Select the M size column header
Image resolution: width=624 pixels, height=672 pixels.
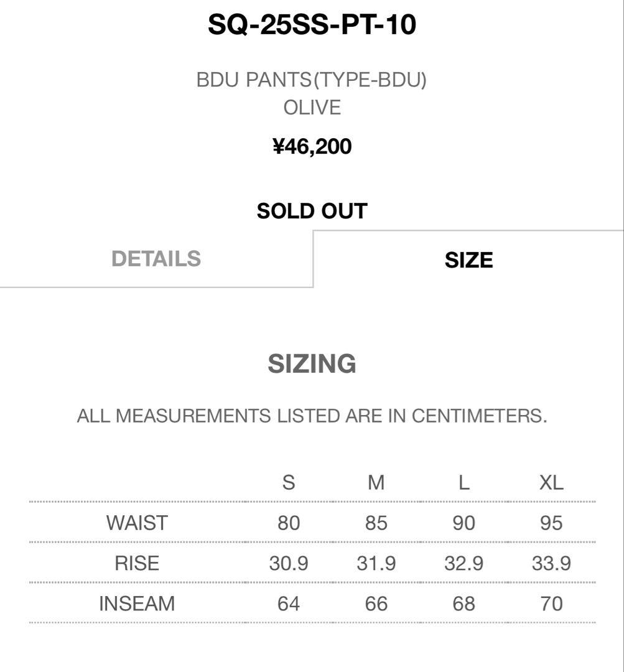(x=376, y=482)
